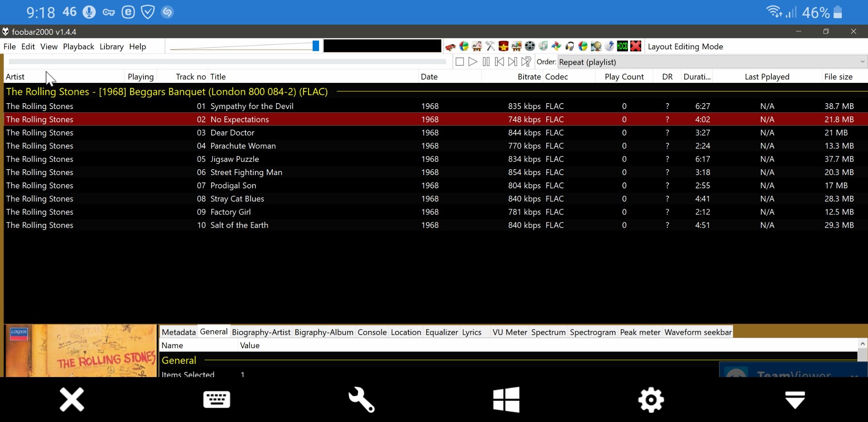This screenshot has height=422, width=868.
Task: Tap the wrench tools icon in bottom bar
Action: [x=361, y=399]
